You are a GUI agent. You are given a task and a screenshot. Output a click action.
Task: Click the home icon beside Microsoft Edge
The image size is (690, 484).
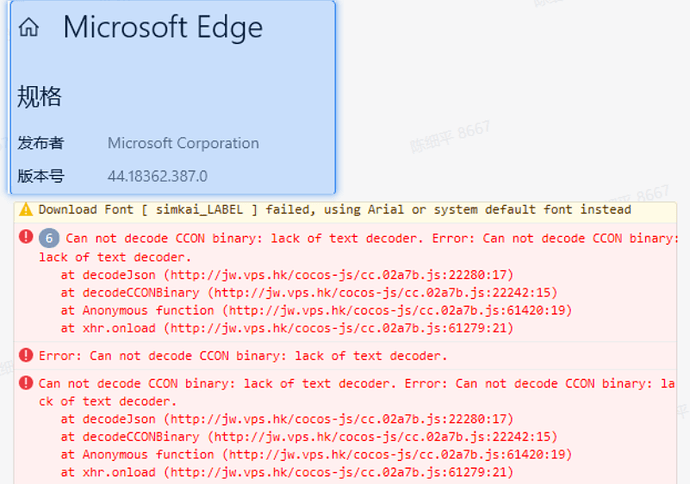tap(29, 28)
